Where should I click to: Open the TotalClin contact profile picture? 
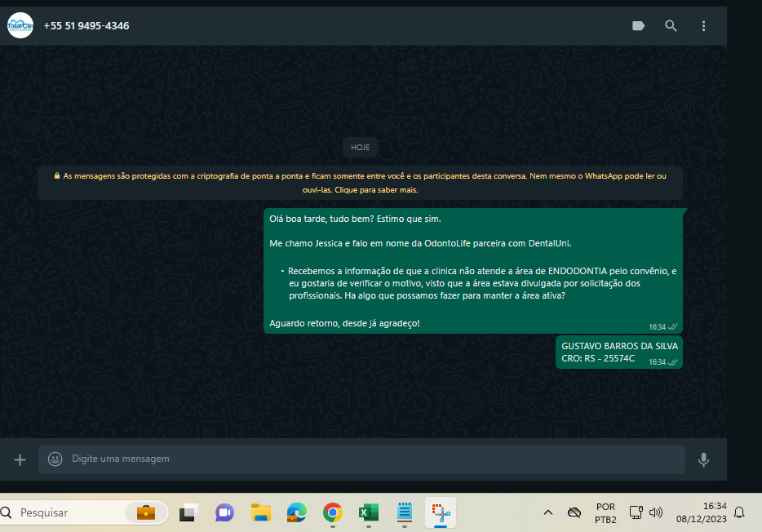point(20,25)
